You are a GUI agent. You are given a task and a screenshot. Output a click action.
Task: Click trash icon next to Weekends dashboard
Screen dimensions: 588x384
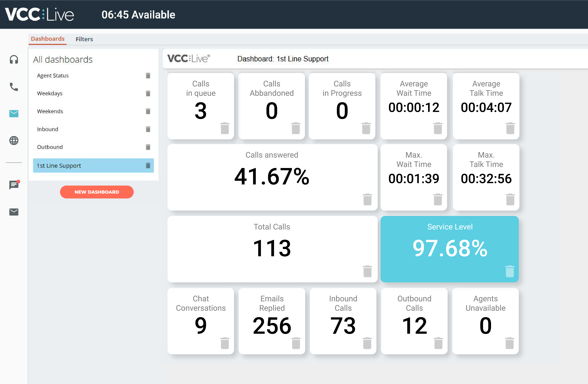(148, 111)
